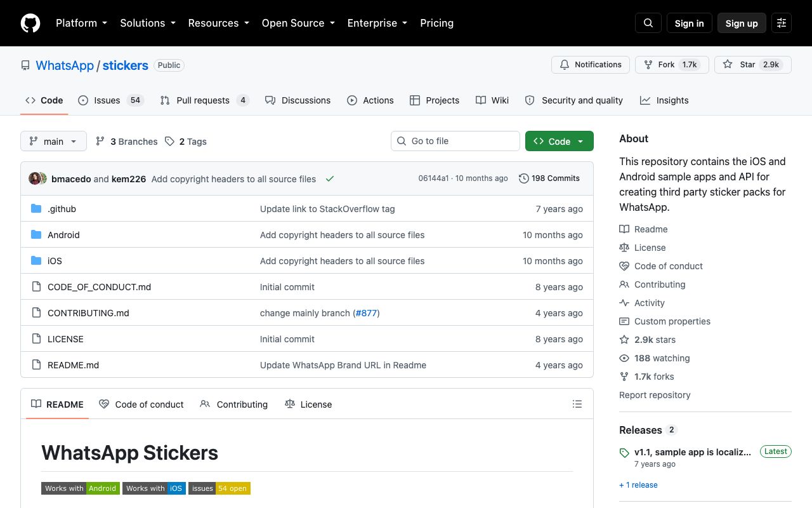Open the 2 Tags link
Viewport: 812px width, 508px height.
(186, 142)
